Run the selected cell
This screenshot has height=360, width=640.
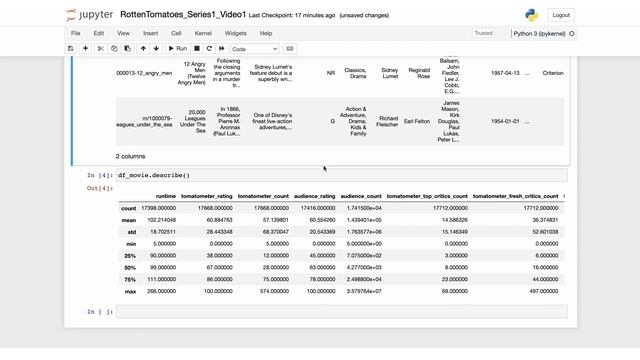coord(178,49)
